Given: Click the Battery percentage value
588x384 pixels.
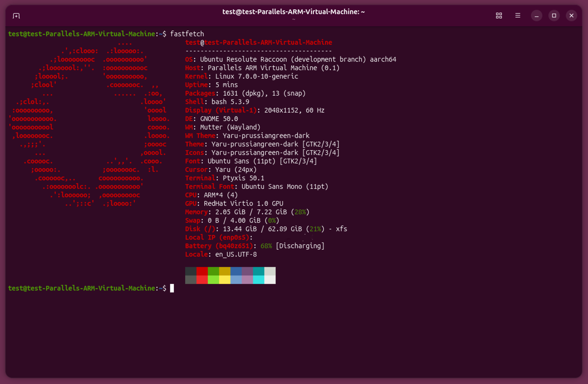Looking at the screenshot, I should pyautogui.click(x=266, y=246).
